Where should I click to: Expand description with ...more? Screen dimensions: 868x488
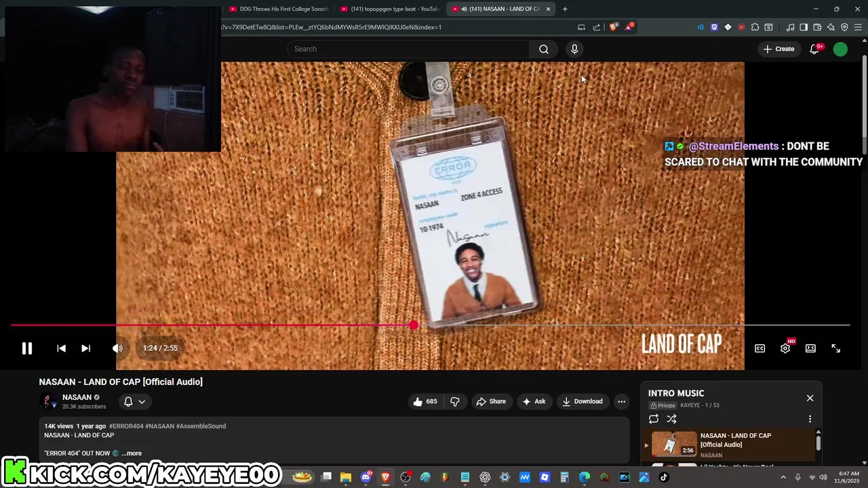tap(132, 453)
